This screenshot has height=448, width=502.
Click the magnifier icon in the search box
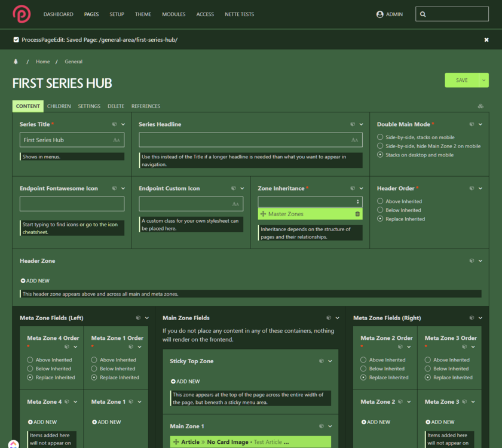pyautogui.click(x=423, y=14)
